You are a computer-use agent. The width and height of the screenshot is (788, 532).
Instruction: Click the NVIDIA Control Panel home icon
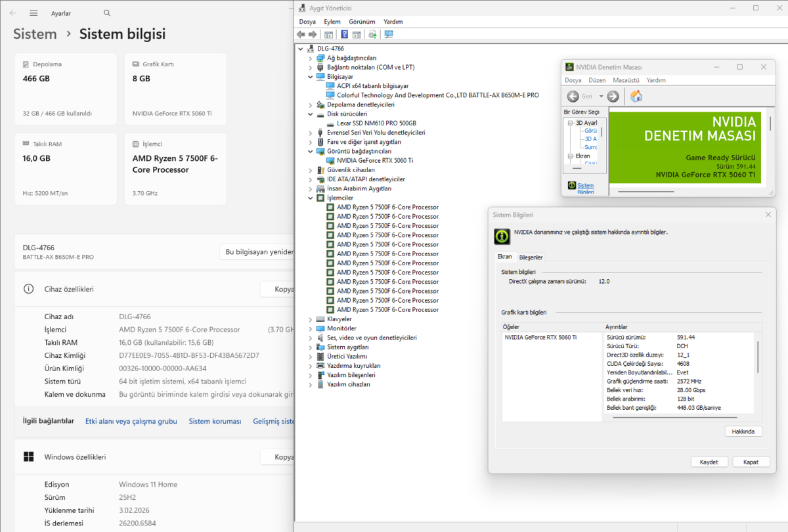click(x=636, y=97)
